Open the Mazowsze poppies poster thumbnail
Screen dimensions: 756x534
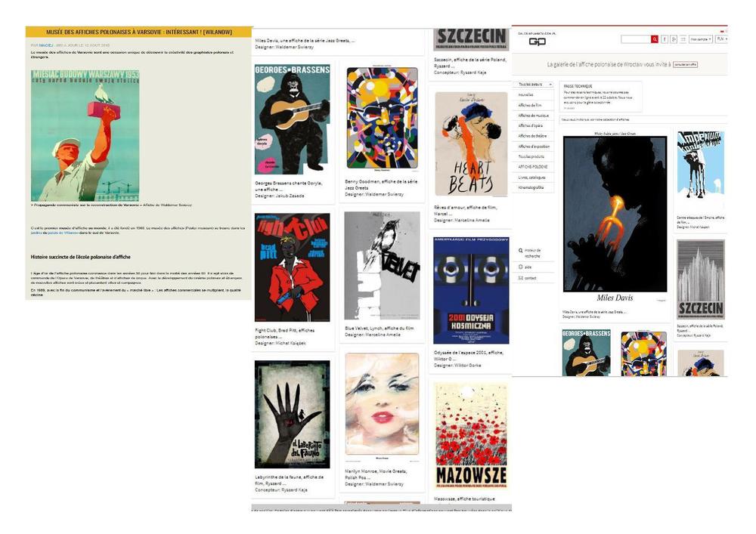click(471, 435)
